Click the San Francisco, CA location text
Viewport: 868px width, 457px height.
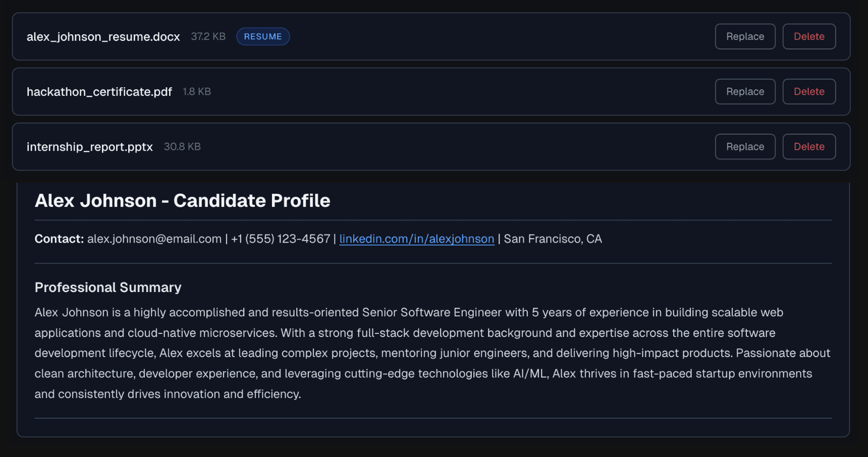(x=551, y=239)
